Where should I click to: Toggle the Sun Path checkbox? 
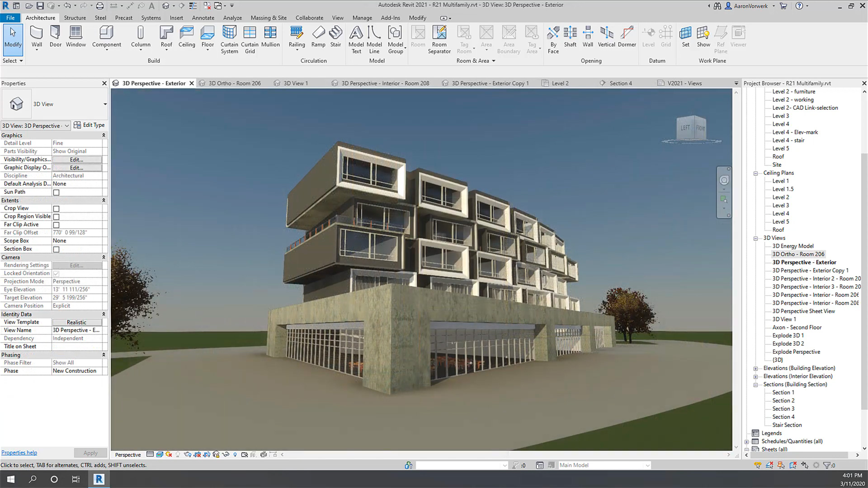(x=56, y=192)
